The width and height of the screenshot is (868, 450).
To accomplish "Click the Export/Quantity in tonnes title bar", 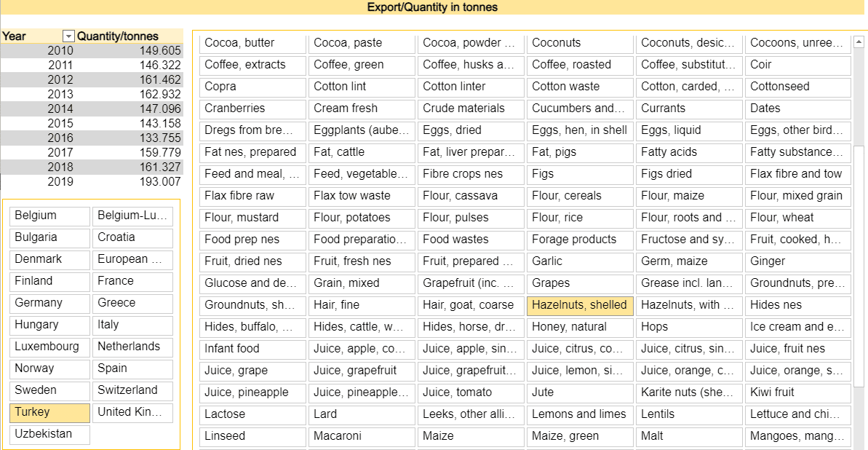I will point(433,7).
